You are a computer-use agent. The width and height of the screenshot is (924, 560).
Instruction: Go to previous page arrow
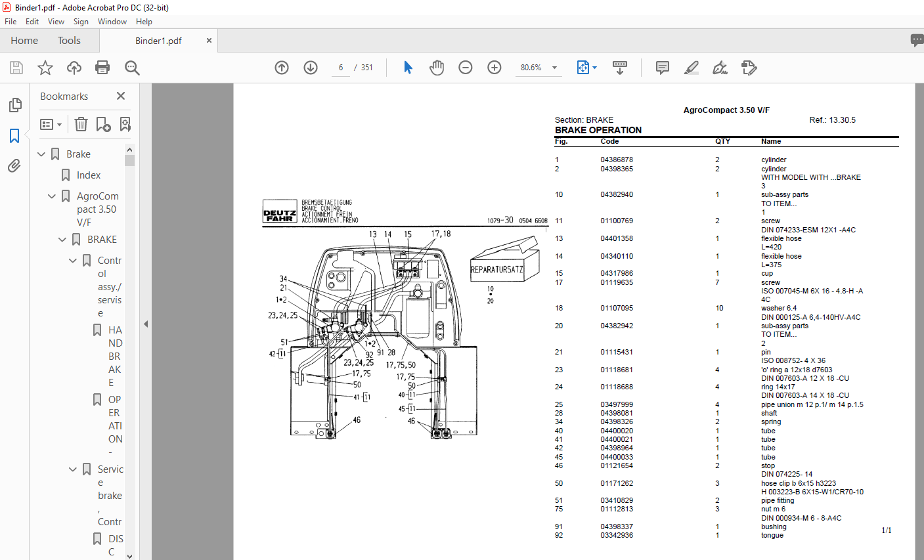click(x=282, y=68)
